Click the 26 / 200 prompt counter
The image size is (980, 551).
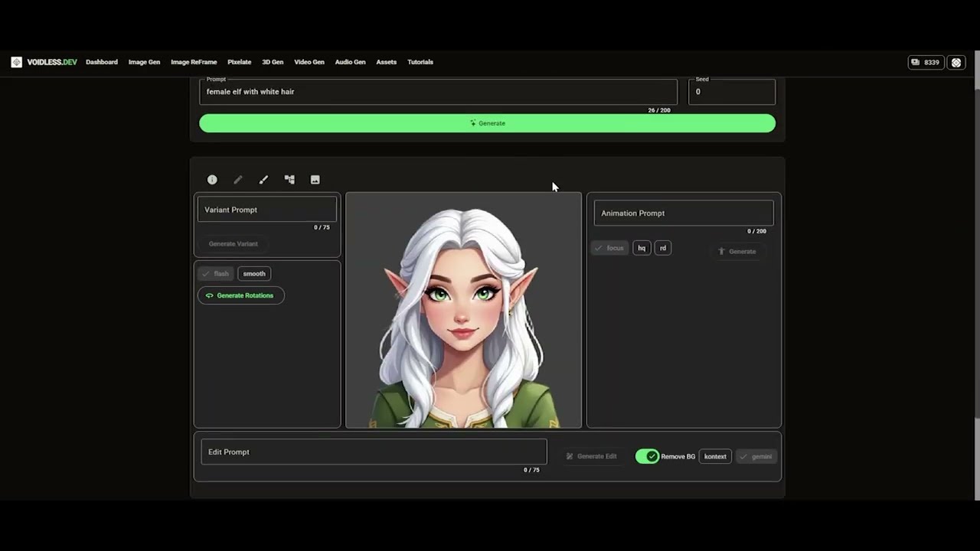coord(658,110)
